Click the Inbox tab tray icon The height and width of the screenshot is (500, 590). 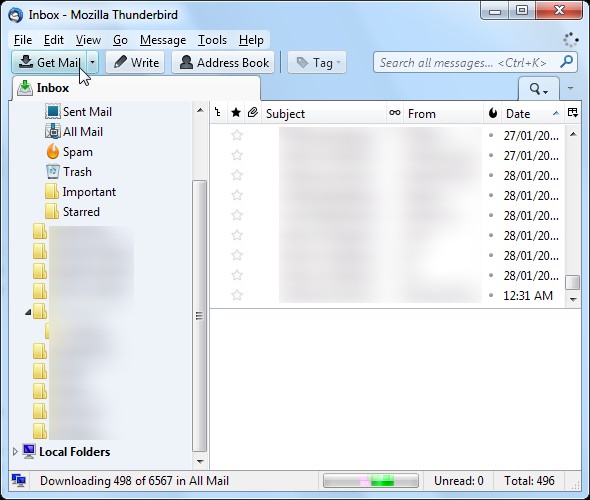[x=25, y=88]
